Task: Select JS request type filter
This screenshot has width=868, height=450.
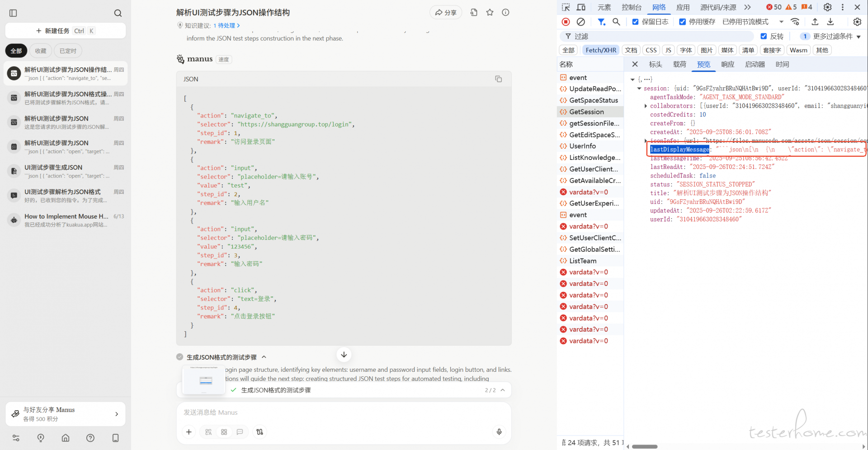Action: click(x=668, y=50)
